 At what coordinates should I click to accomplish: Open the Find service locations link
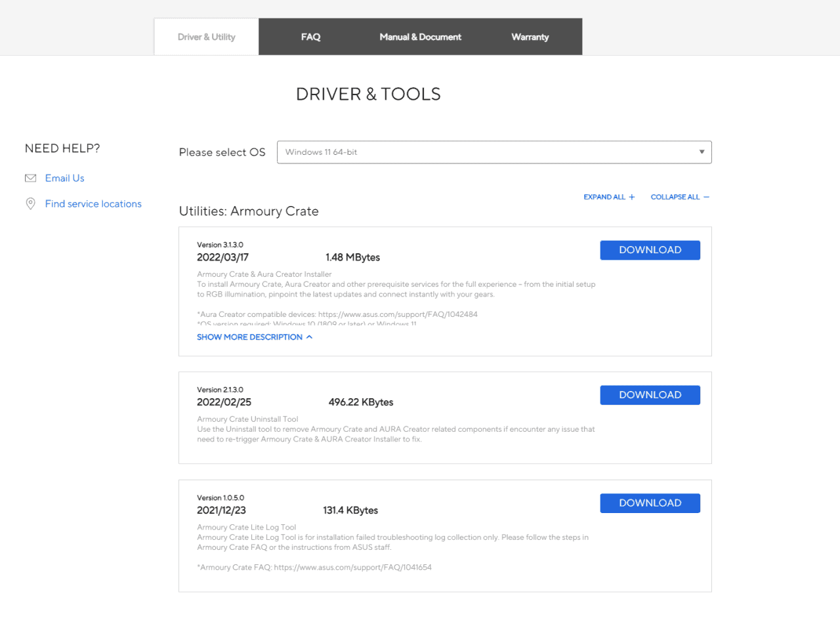click(93, 204)
